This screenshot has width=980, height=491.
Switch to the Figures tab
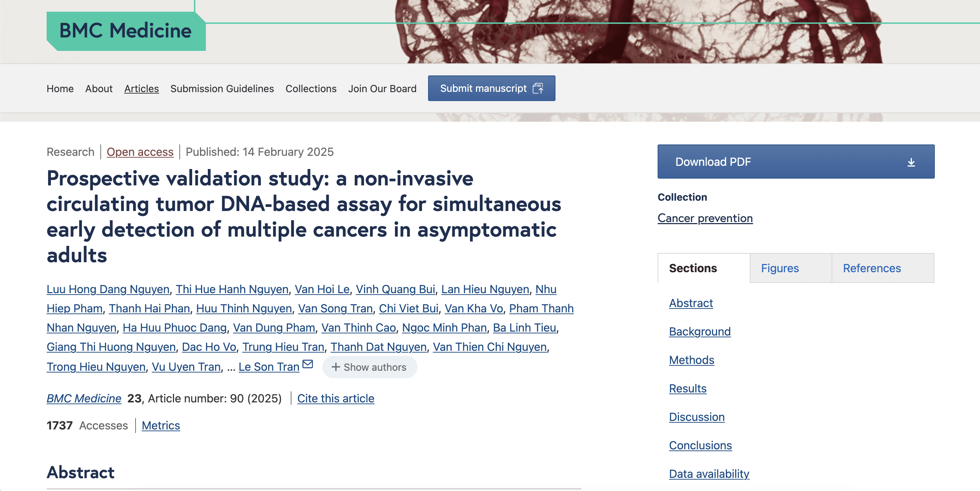click(x=780, y=268)
